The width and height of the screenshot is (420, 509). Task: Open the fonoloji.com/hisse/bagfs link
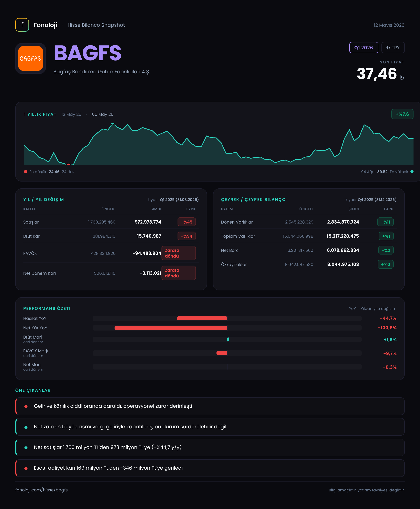[x=41, y=490]
